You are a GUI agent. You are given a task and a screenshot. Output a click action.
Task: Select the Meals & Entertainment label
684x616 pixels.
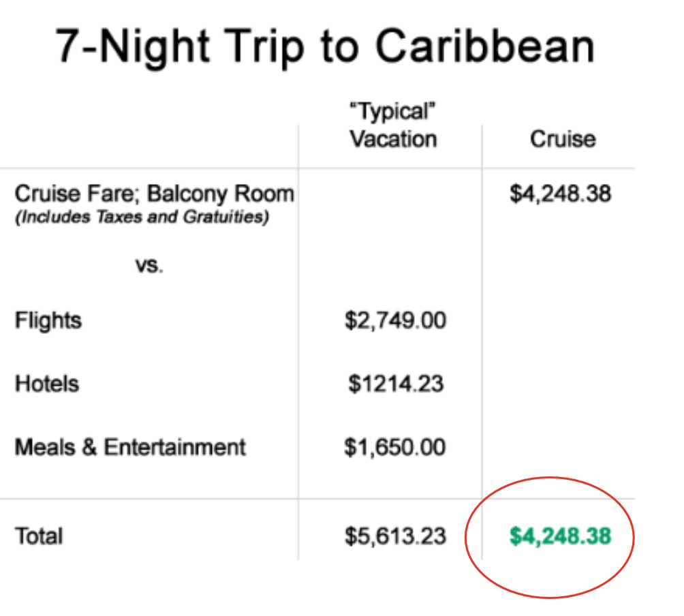(130, 447)
